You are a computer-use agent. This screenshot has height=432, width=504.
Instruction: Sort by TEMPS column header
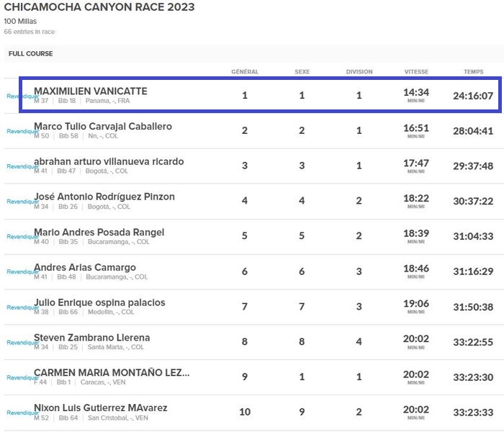pos(473,72)
